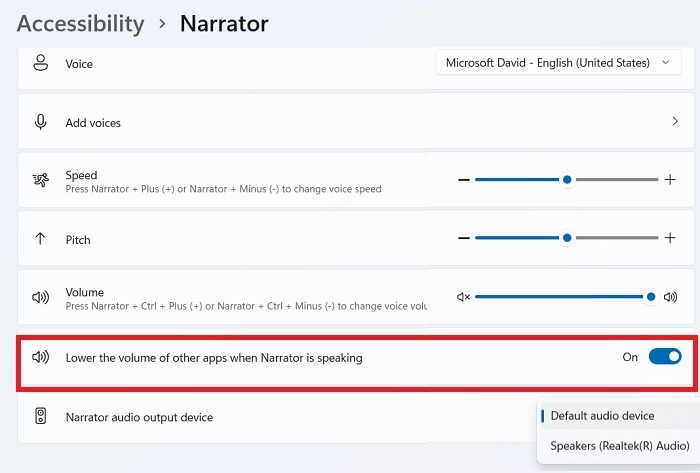Click the loud speaker icon after volume slider
This screenshot has height=473, width=700.
click(670, 297)
